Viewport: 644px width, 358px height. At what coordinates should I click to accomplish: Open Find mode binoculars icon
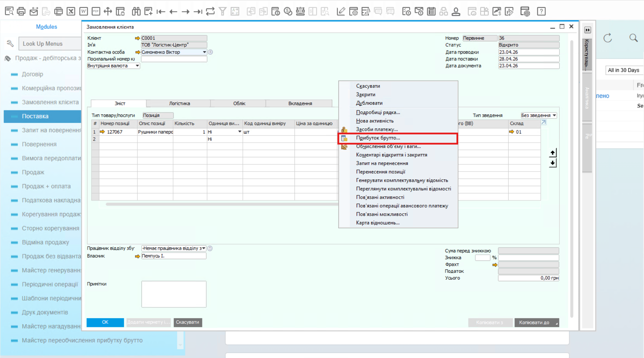[x=136, y=11]
